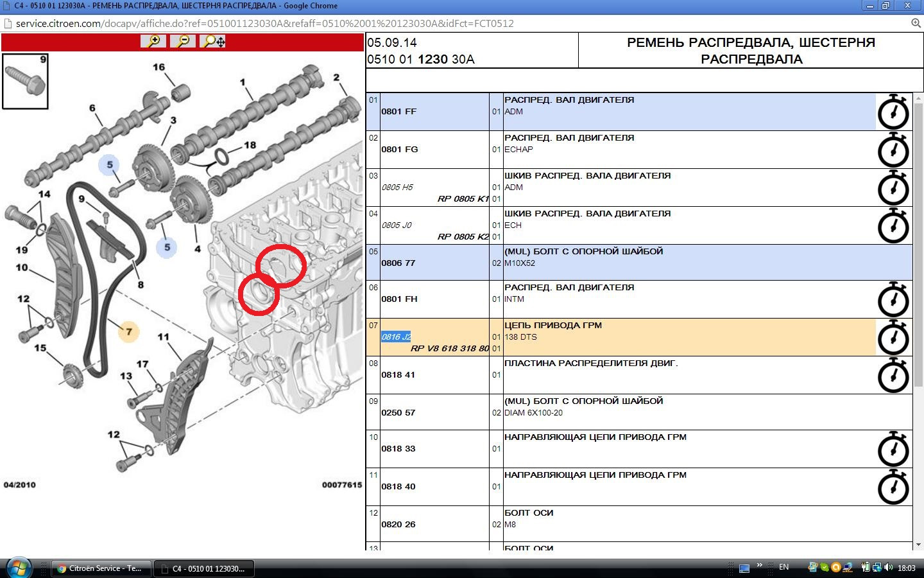Click the EN language indicator in the tray
The width and height of the screenshot is (924, 578).
(x=783, y=568)
